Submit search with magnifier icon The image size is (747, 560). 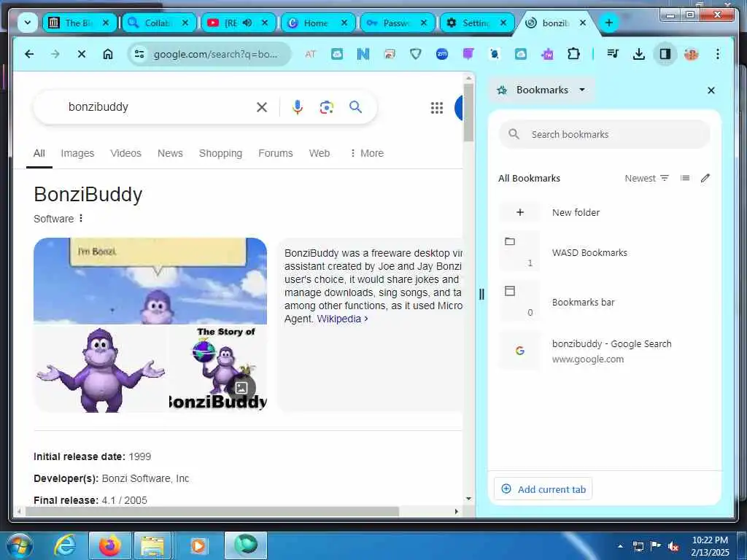click(x=355, y=107)
